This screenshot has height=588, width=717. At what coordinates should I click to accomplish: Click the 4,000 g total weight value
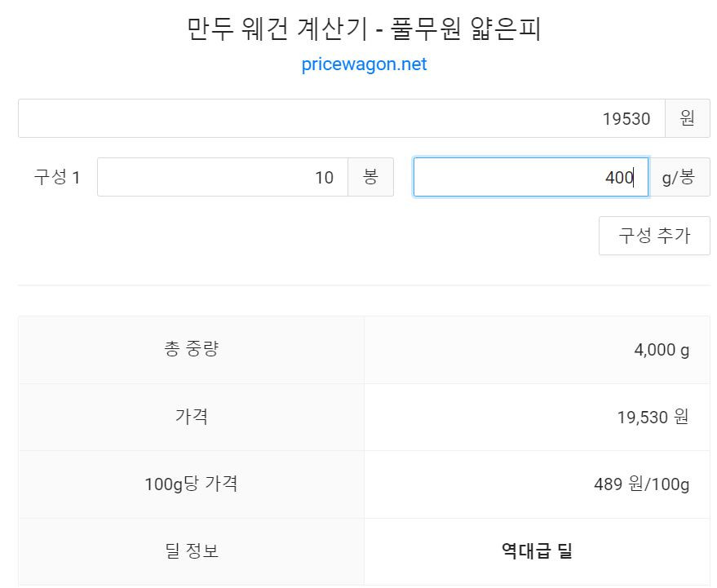(662, 350)
